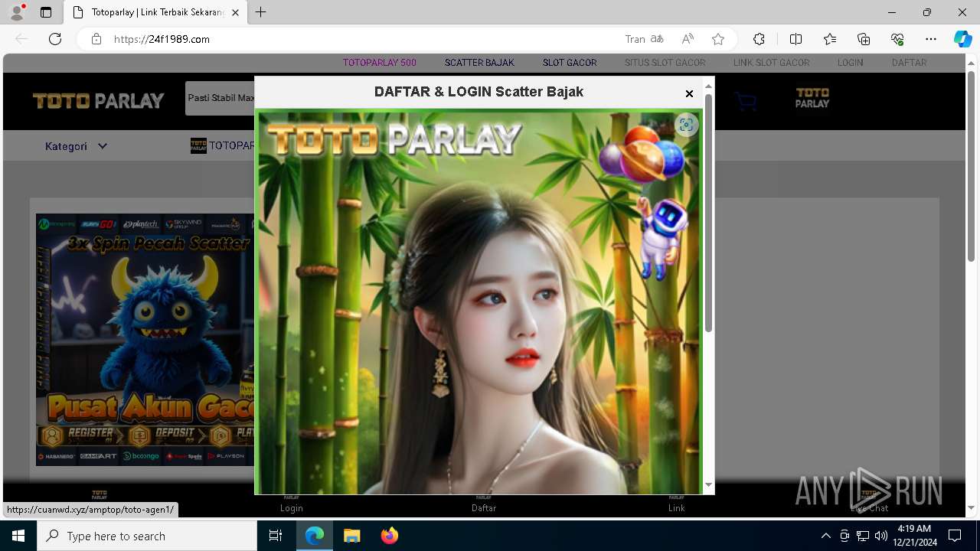Close the Totoparlay browser tab
The height and width of the screenshot is (551, 980).
[236, 12]
